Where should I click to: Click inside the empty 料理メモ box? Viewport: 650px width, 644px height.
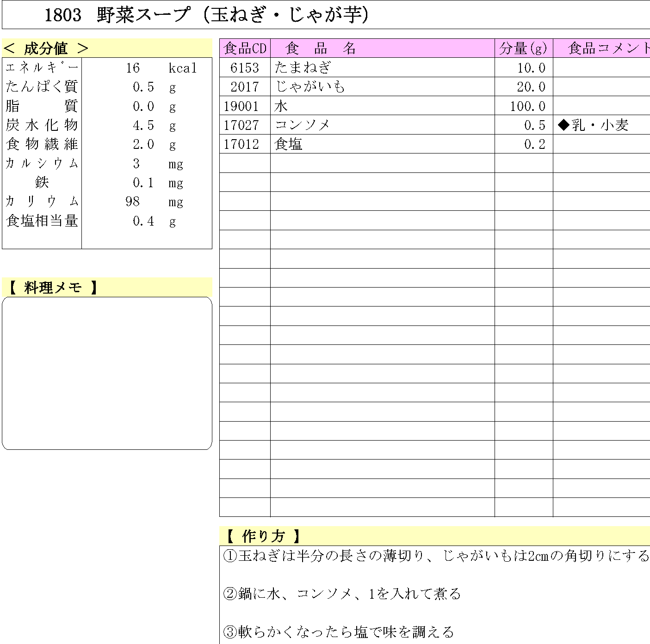click(x=107, y=373)
